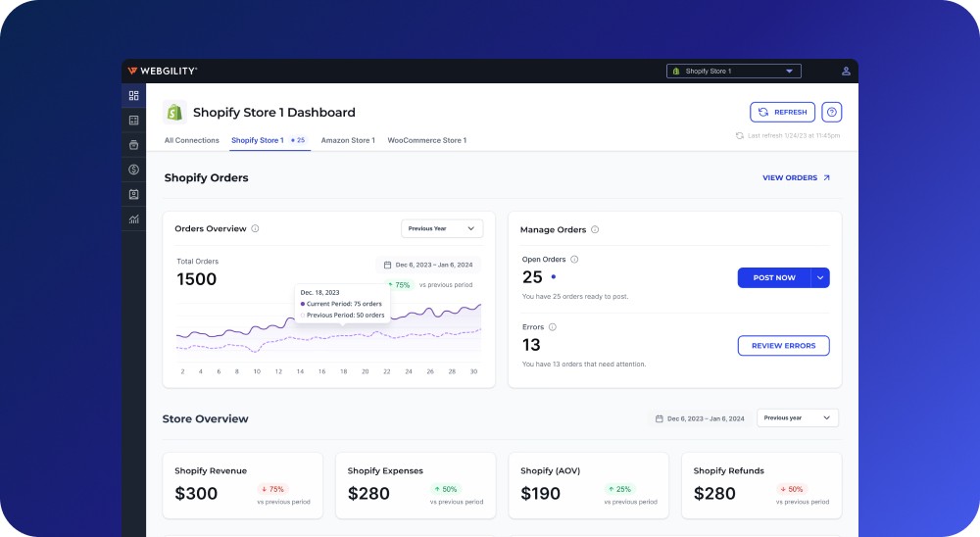Open the analytics chart icon in sidebar

[133, 219]
